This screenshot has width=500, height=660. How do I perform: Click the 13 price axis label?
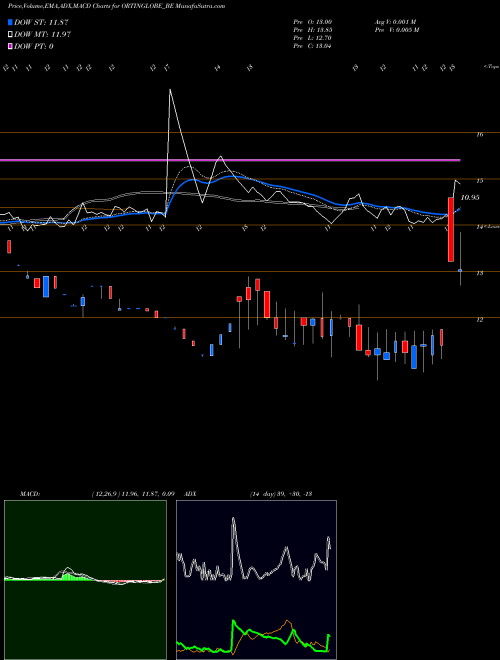point(479,273)
